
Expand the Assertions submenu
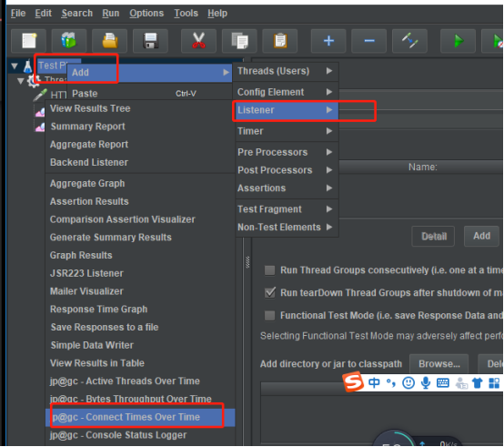[x=287, y=188]
